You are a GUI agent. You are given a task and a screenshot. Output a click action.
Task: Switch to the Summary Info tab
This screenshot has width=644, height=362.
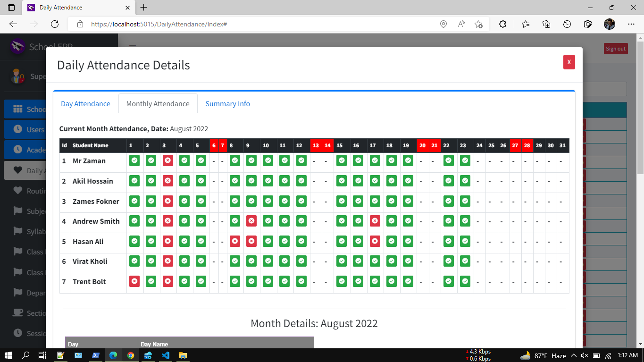[x=228, y=103]
